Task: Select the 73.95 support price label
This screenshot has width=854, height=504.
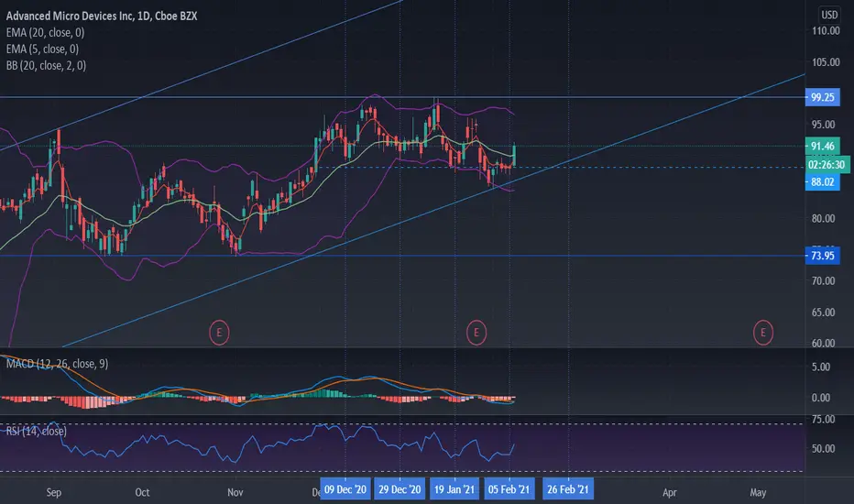Action: click(823, 256)
